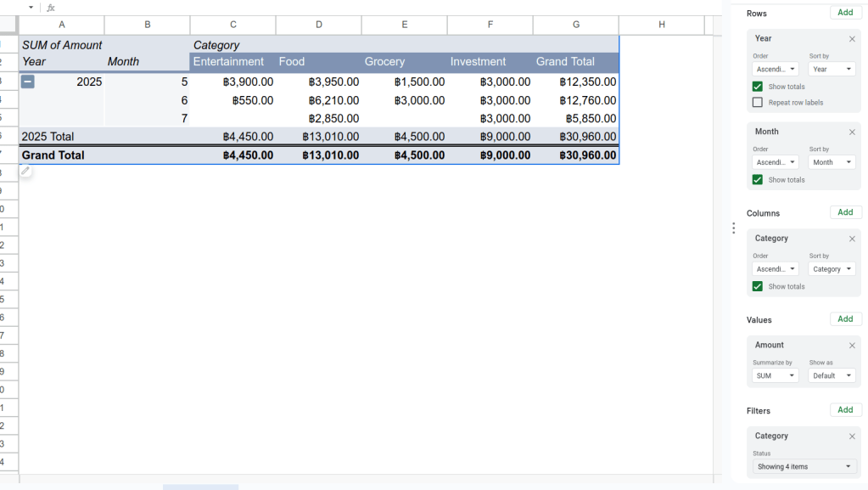Uncheck Show totals under Year
The height and width of the screenshot is (490, 868).
coord(758,87)
